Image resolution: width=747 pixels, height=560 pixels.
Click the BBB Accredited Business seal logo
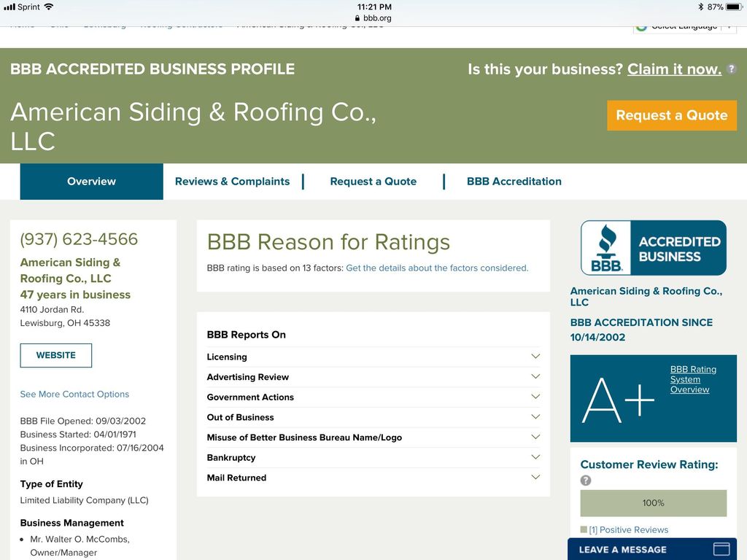point(654,248)
